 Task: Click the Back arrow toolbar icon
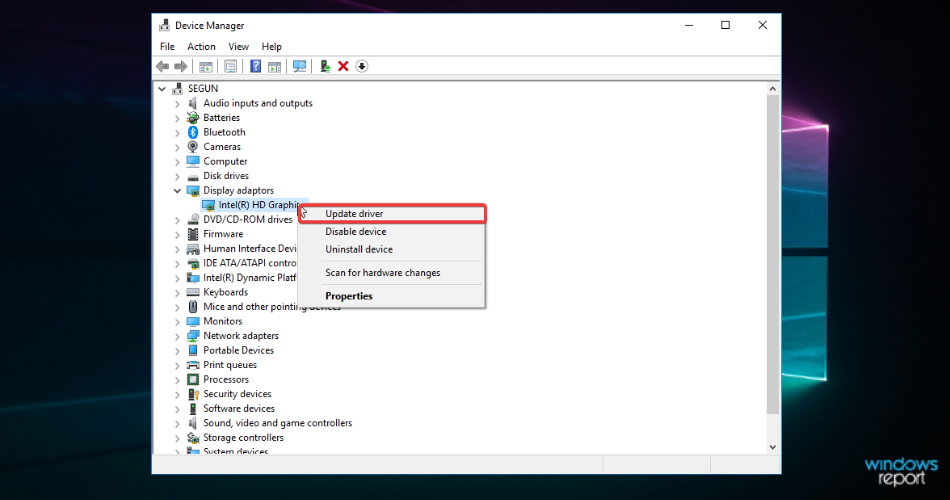(x=162, y=66)
